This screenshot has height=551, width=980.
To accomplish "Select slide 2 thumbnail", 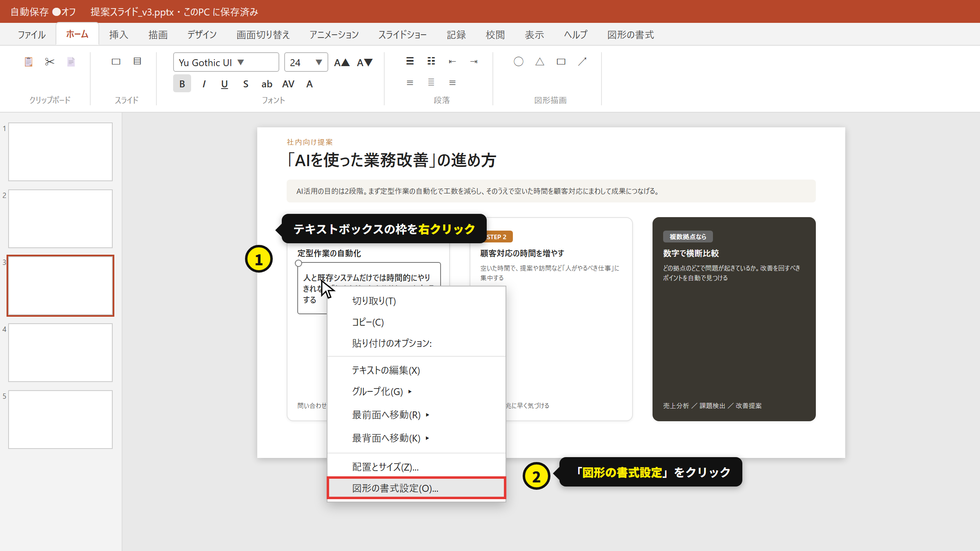I will [x=60, y=219].
